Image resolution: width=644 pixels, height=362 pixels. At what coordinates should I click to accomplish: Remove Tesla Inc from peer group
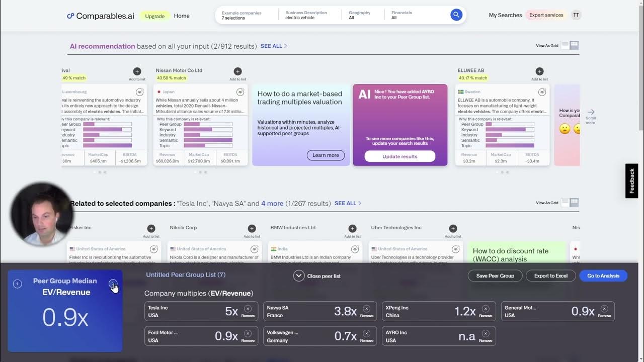248,309
